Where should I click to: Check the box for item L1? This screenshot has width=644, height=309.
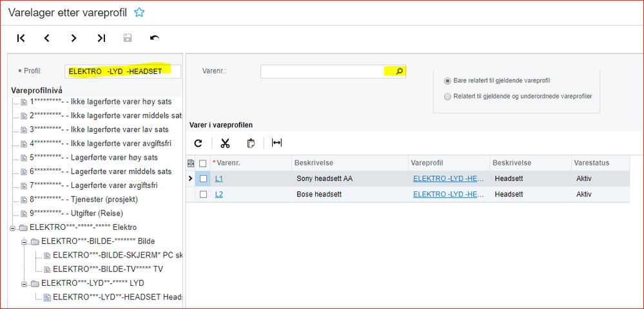click(203, 179)
